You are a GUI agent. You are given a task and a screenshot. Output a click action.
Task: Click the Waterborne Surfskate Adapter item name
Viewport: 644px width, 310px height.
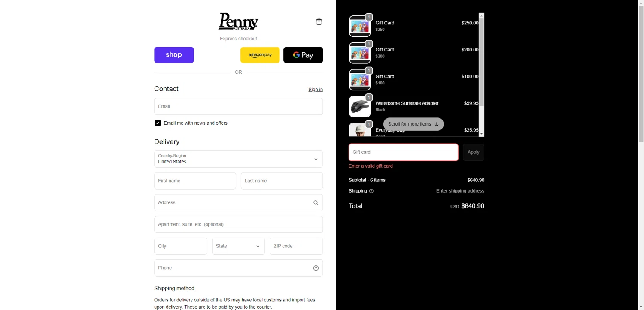407,103
